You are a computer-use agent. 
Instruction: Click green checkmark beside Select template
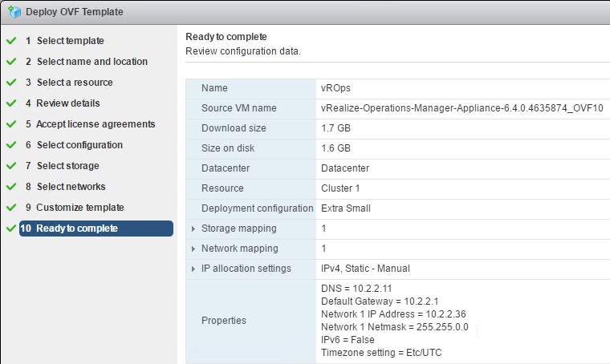pyautogui.click(x=11, y=40)
